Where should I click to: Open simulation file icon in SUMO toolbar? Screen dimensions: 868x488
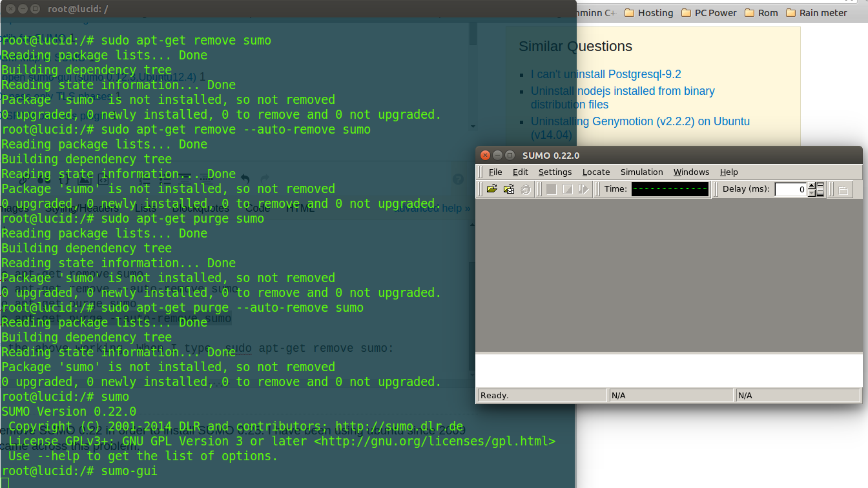coord(492,189)
